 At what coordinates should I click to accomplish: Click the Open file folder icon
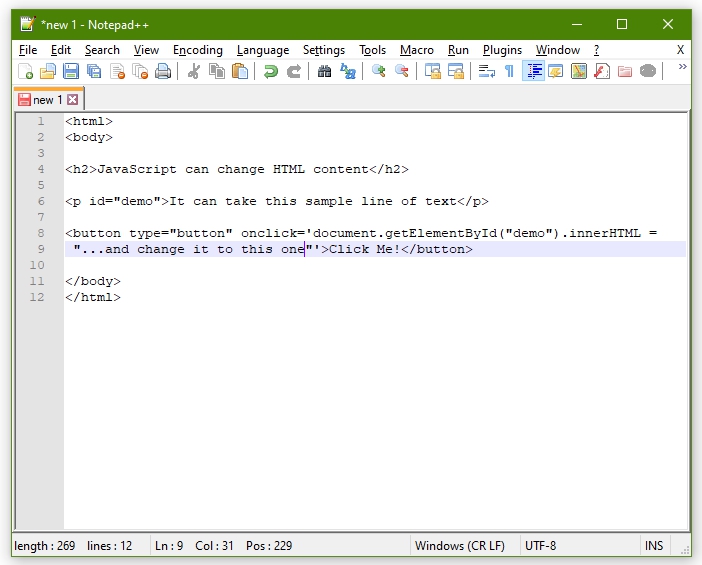(48, 72)
